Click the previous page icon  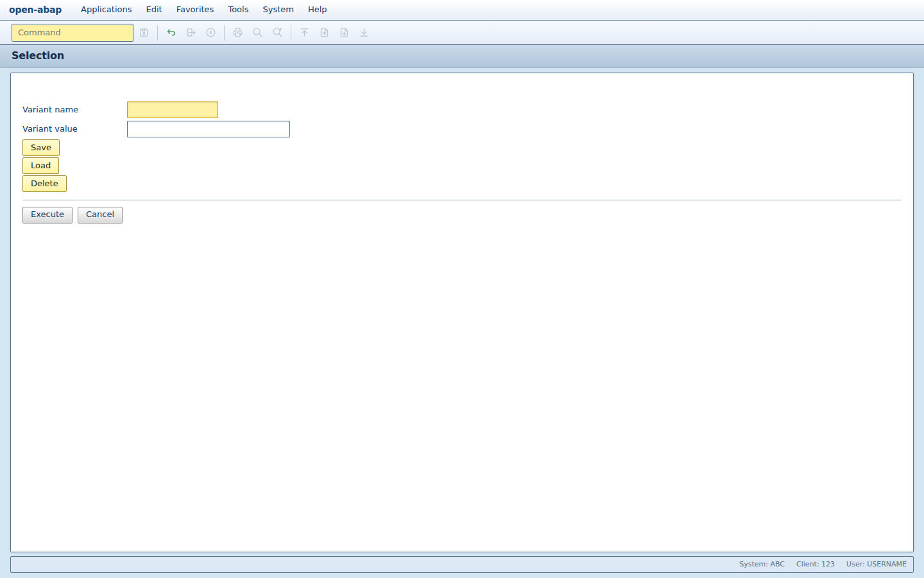tap(325, 33)
